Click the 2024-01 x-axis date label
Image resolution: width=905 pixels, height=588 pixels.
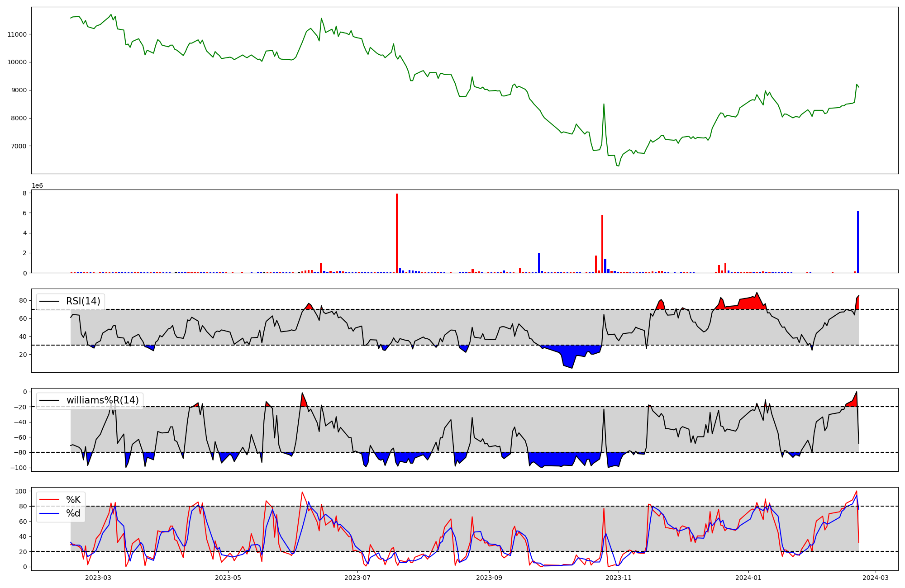(748, 578)
